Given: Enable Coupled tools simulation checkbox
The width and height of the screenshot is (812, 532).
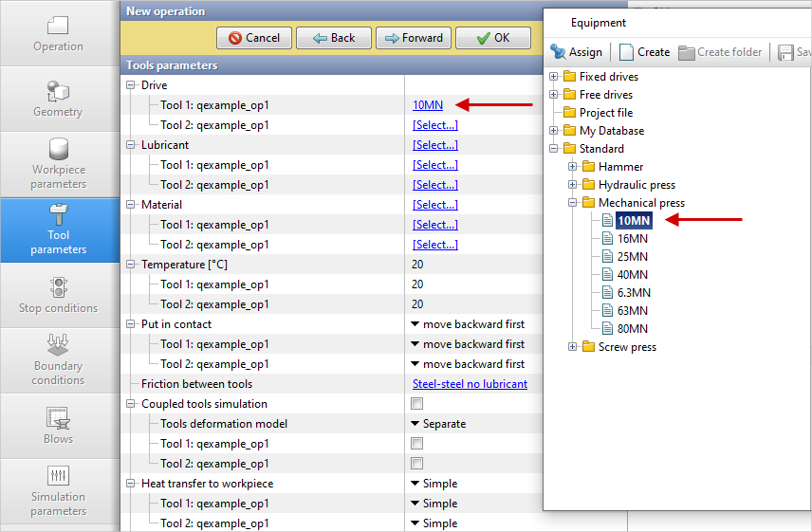Looking at the screenshot, I should (x=417, y=404).
